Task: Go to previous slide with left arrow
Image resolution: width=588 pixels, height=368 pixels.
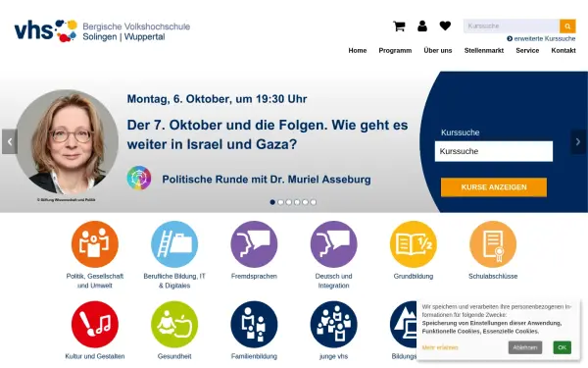Action: click(x=10, y=141)
